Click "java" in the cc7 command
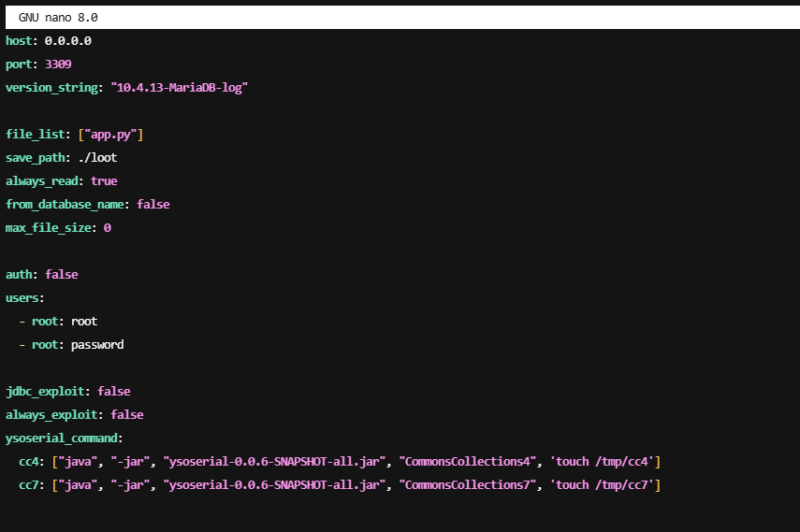This screenshot has height=532, width=800. tap(78, 485)
